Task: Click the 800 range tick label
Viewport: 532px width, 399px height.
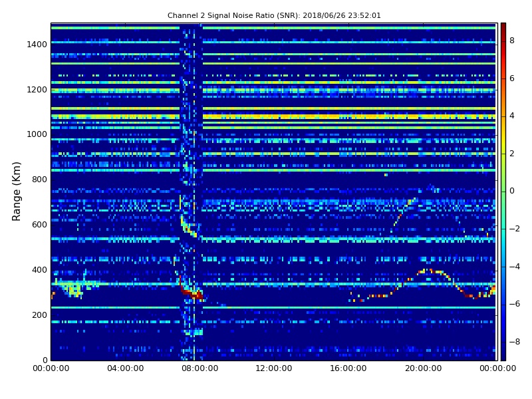Action: pyautogui.click(x=39, y=180)
